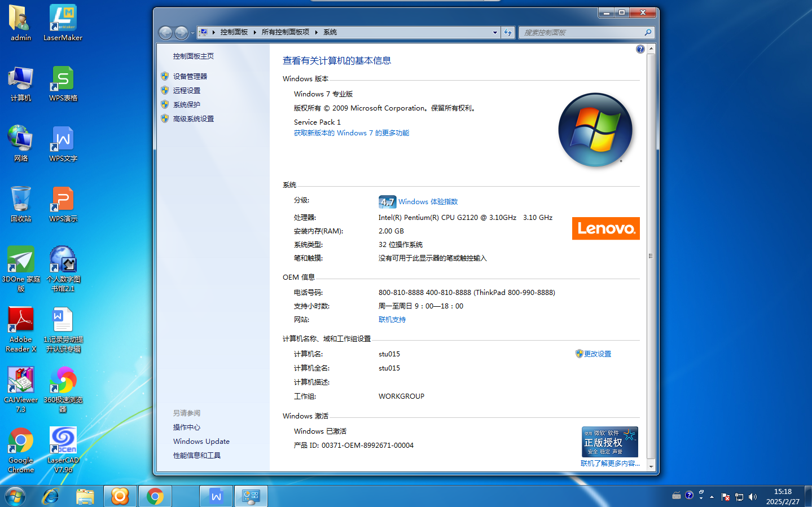Switch to the WPS Writer taskbar window
The height and width of the screenshot is (507, 812).
[216, 496]
